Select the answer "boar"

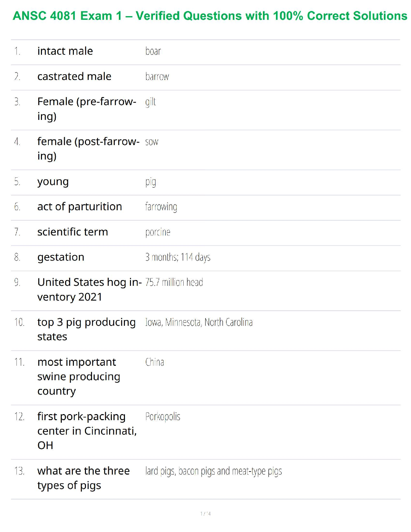tap(153, 51)
